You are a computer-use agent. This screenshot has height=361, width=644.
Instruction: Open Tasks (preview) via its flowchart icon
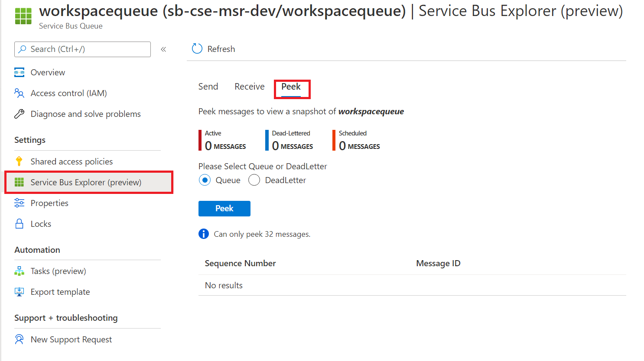click(x=19, y=271)
